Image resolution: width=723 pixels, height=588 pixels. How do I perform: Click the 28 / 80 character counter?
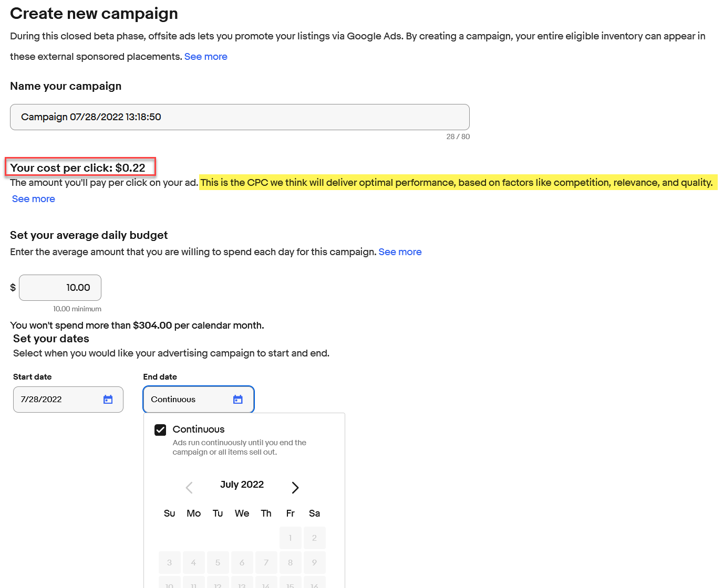pyautogui.click(x=458, y=136)
